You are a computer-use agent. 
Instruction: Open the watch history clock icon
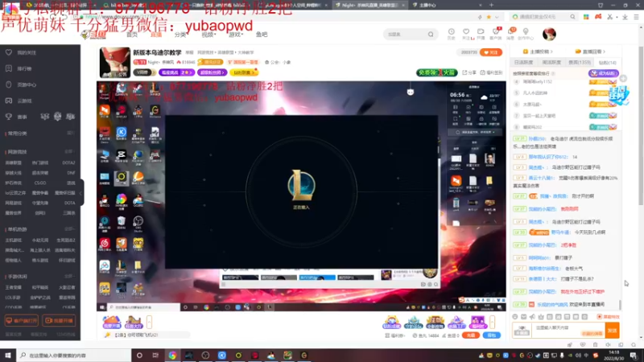click(451, 34)
